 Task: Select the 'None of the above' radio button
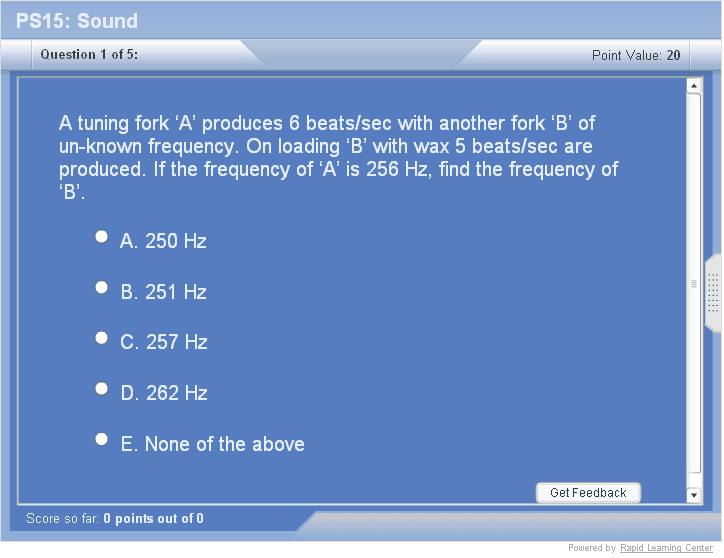pyautogui.click(x=101, y=439)
